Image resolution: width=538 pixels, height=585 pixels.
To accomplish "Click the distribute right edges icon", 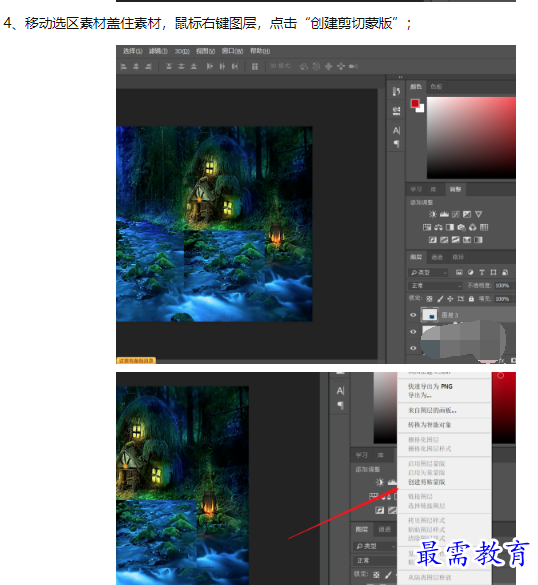I will coord(235,66).
